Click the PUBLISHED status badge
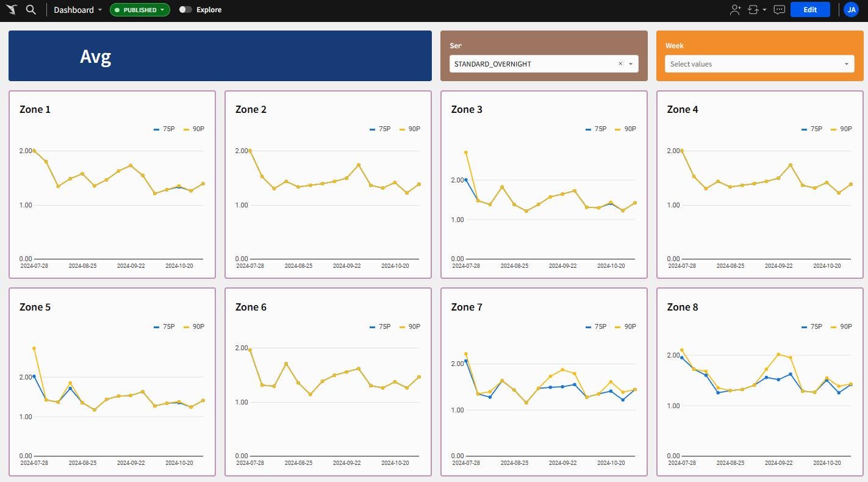The width and height of the screenshot is (868, 482). [139, 10]
